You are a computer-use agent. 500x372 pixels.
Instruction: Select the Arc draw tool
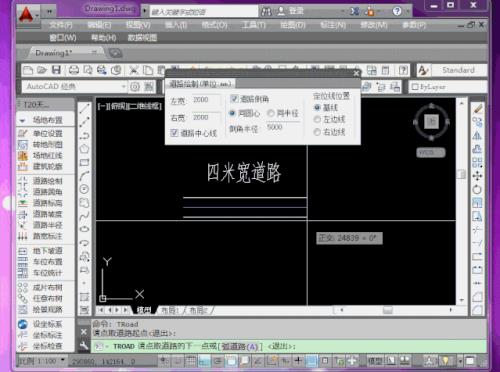click(x=84, y=176)
